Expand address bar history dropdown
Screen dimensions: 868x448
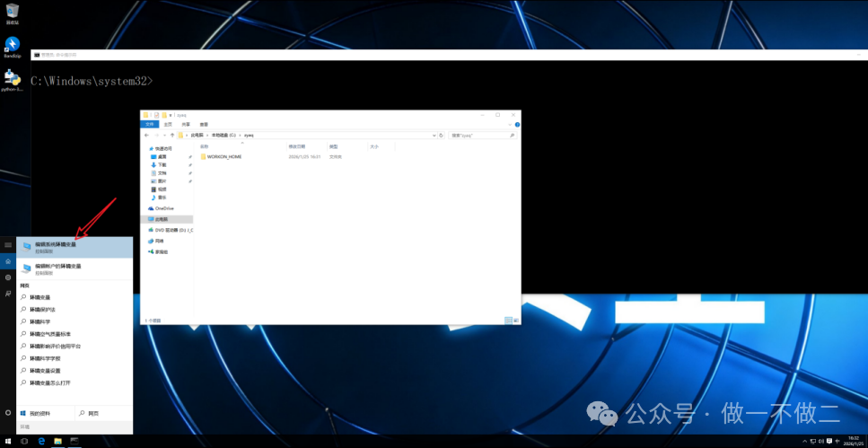(434, 136)
